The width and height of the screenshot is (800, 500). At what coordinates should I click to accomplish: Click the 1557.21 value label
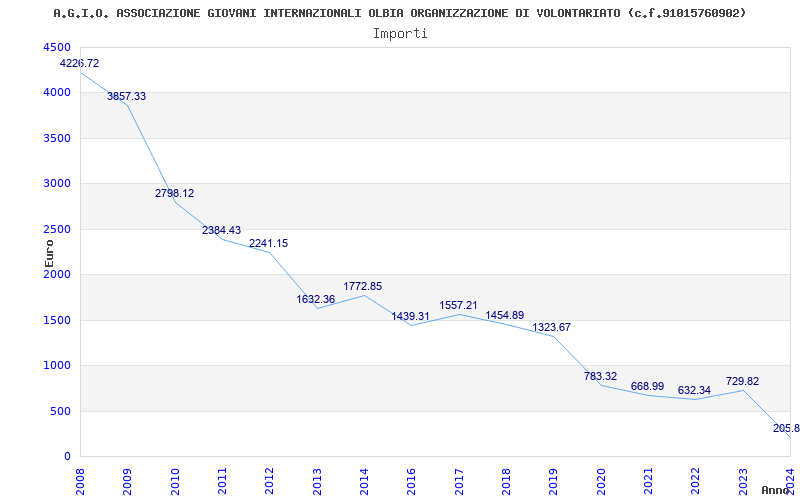tap(459, 305)
